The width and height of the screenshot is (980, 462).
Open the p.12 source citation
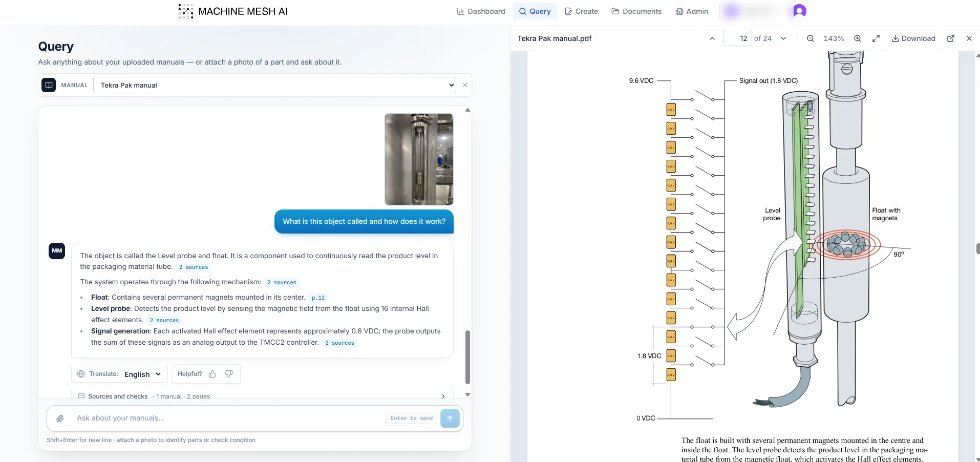pos(318,298)
